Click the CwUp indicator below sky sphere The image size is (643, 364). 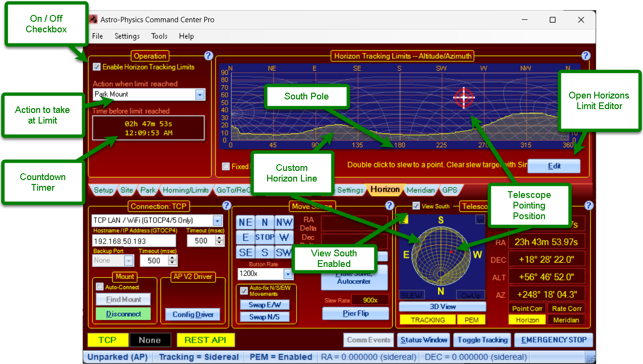click(470, 295)
